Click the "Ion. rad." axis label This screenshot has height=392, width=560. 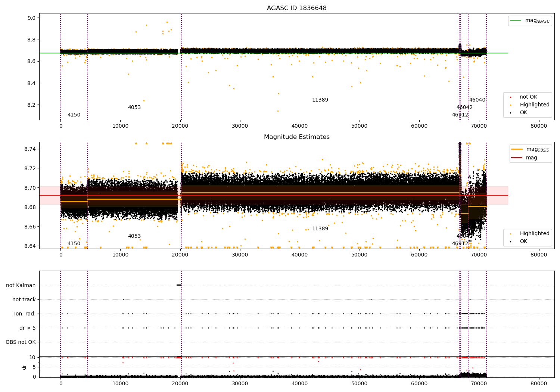pos(25,314)
